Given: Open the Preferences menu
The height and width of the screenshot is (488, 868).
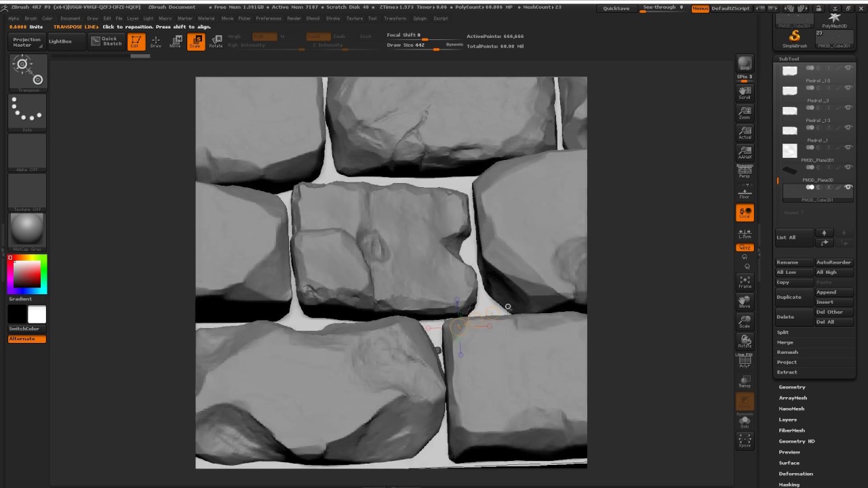Looking at the screenshot, I should tap(269, 18).
